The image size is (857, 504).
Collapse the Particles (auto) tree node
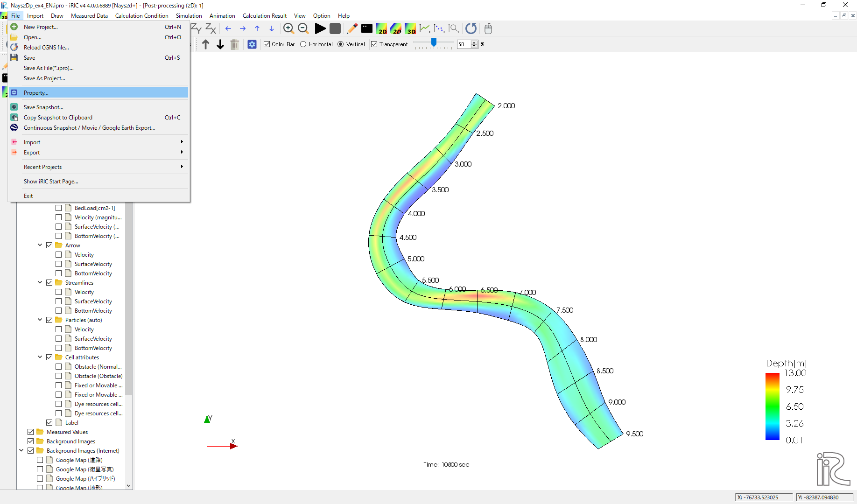coord(40,320)
